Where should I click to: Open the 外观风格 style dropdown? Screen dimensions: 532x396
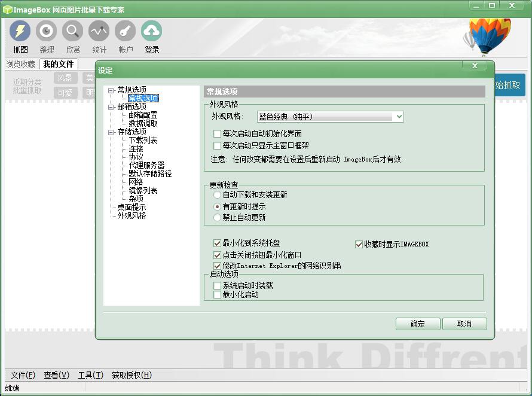pyautogui.click(x=400, y=116)
